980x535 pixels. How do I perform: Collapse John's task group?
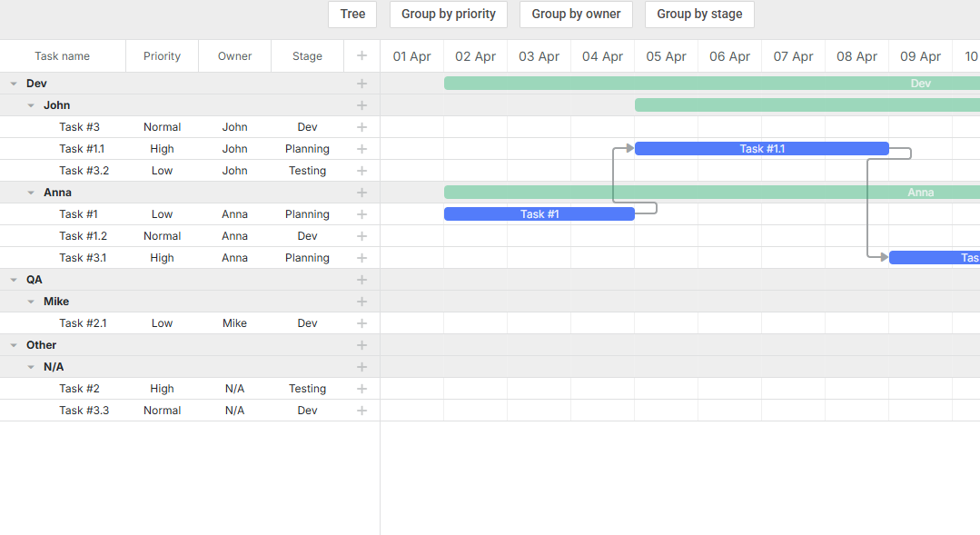[31, 105]
